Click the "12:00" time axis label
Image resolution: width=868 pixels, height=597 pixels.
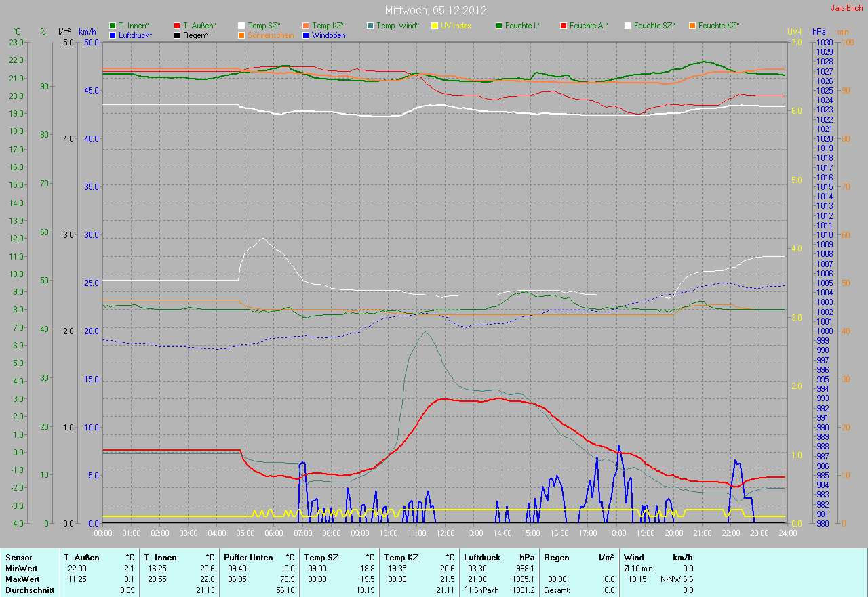(446, 533)
